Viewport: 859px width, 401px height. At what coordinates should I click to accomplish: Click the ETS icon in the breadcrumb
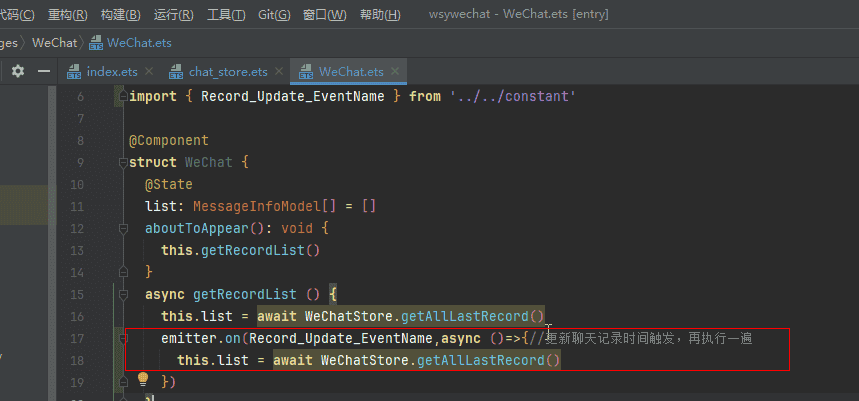[96, 43]
